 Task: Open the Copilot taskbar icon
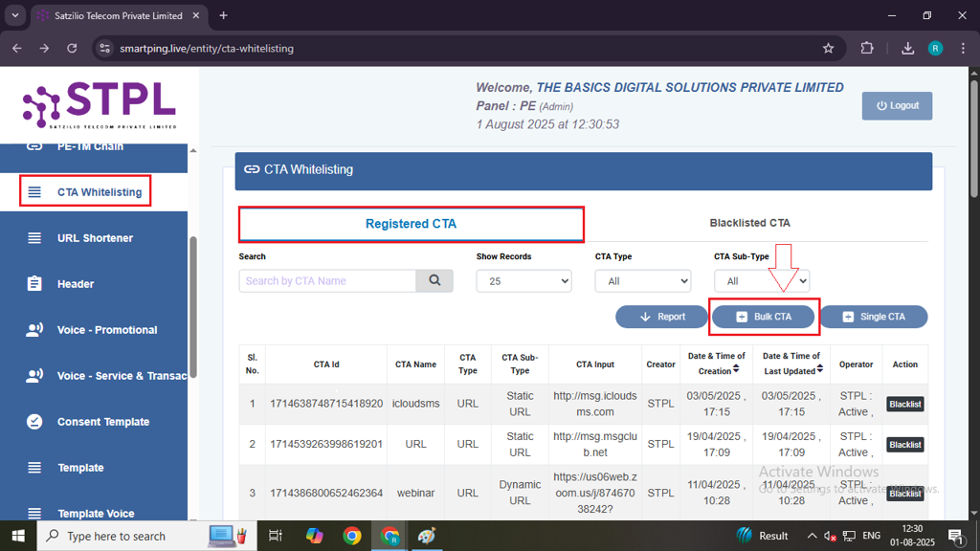coord(314,536)
